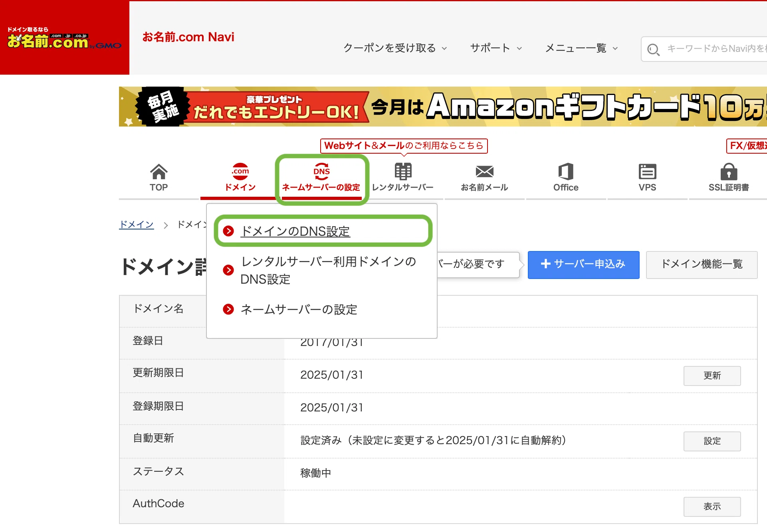This screenshot has height=532, width=767.
Task: Click the Webサイト&メールのご利用ならこちら label
Action: [x=404, y=146]
